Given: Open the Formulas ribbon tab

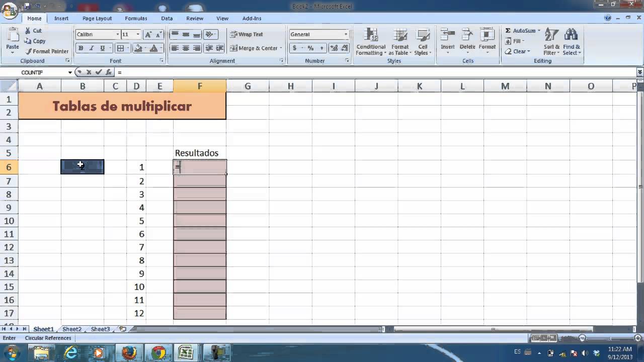Looking at the screenshot, I should click(x=136, y=18).
